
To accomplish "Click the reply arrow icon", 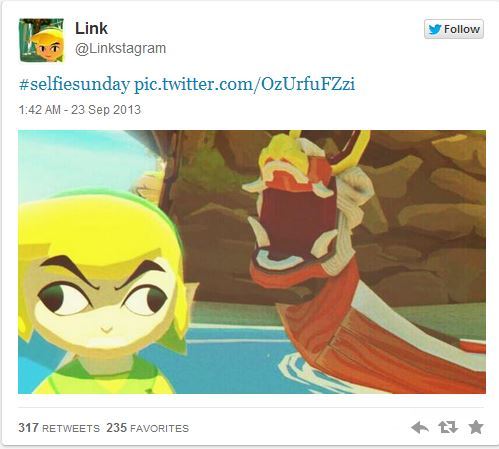I will (420, 427).
